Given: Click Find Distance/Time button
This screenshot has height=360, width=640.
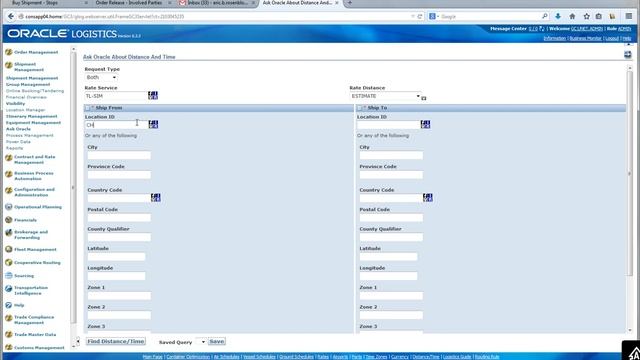Looking at the screenshot, I should click(116, 341).
